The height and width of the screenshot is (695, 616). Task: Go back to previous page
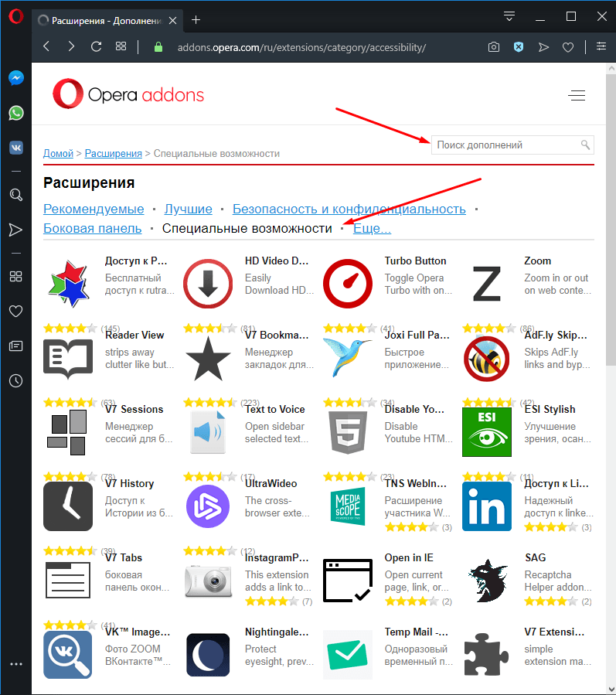(46, 46)
